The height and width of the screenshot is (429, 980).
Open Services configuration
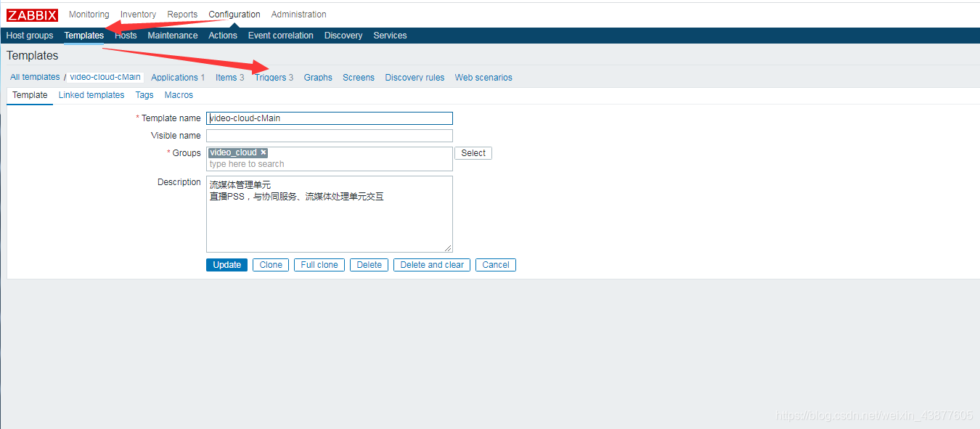390,36
